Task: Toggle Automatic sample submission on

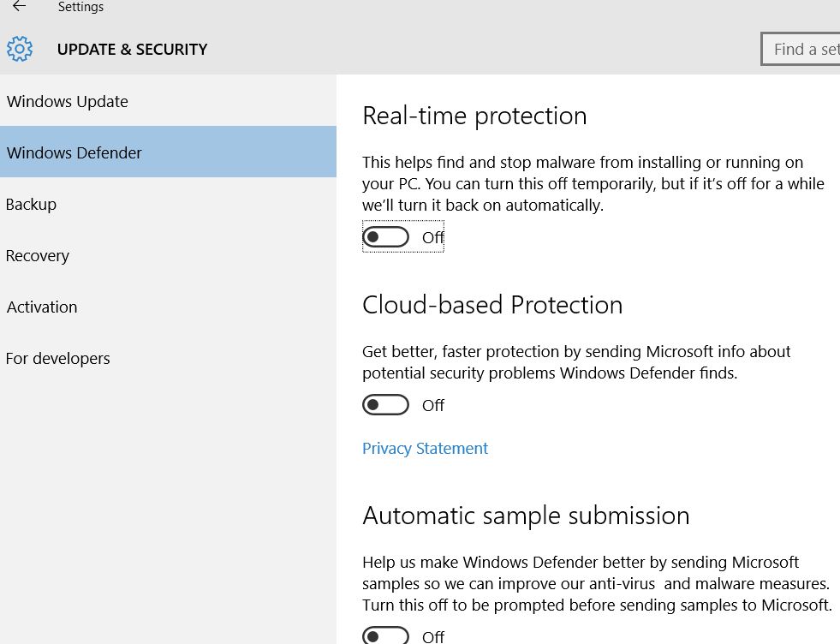Action: (x=385, y=635)
